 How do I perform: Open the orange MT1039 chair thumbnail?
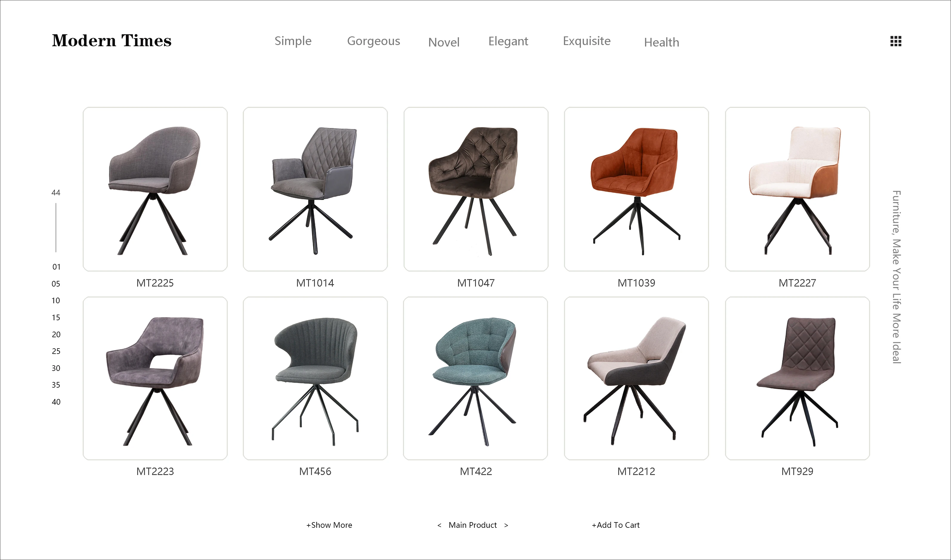click(636, 189)
